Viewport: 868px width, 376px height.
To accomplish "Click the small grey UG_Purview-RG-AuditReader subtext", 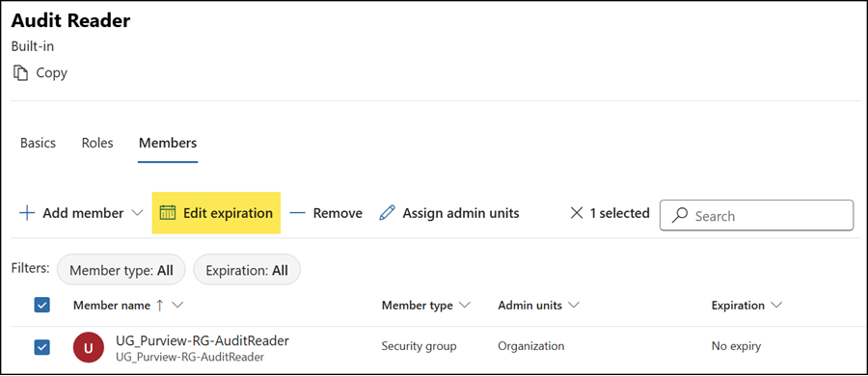I will click(189, 357).
